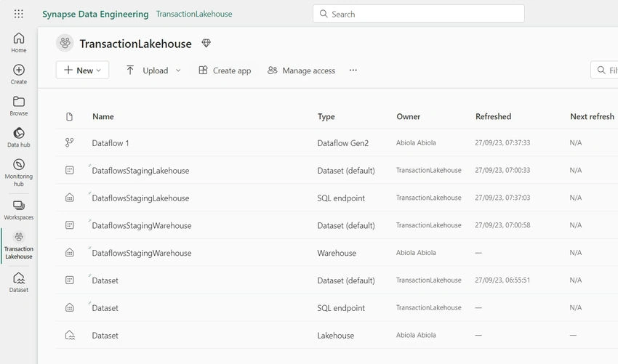Sort by the Type column header

tap(326, 116)
